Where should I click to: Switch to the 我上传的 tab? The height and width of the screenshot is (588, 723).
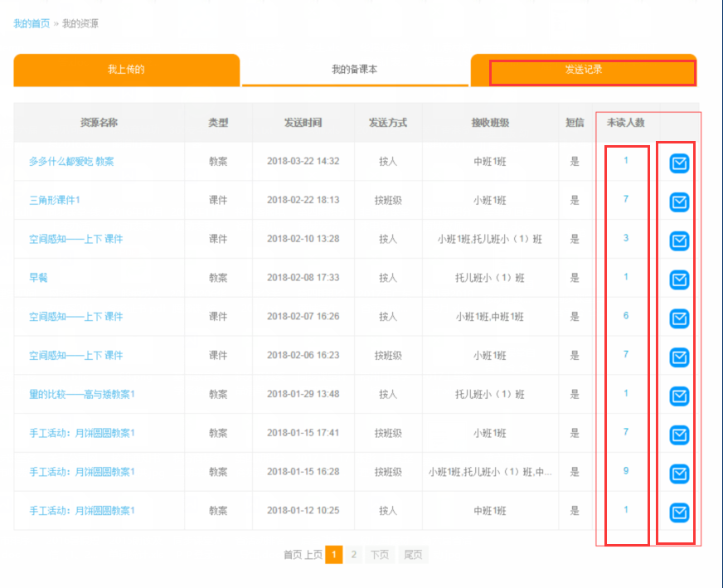(x=126, y=70)
